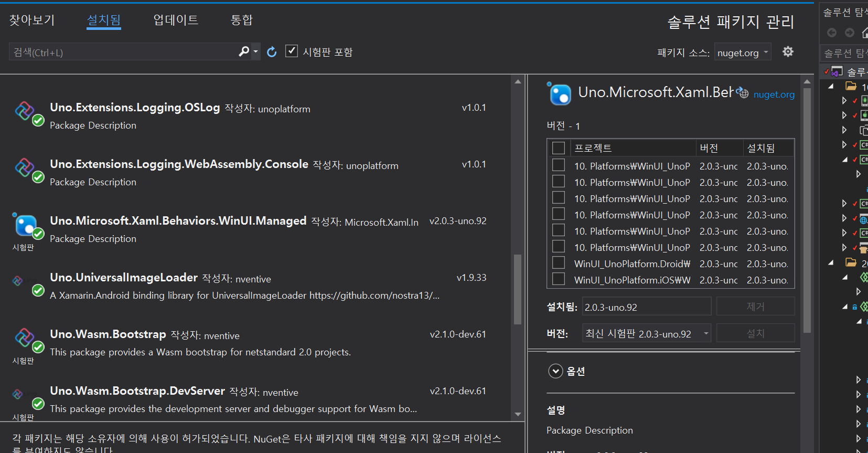Sort by the 설치됨 column header

768,148
